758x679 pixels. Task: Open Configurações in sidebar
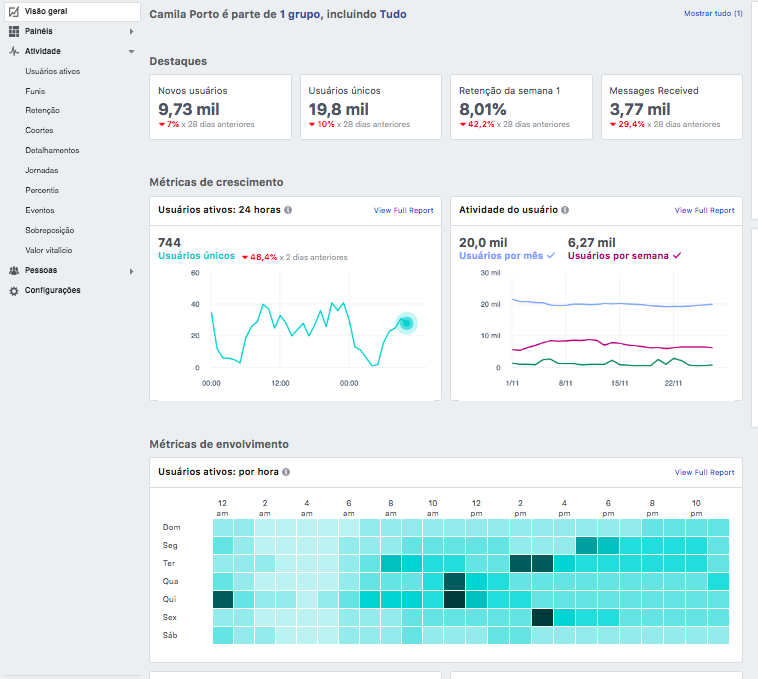coord(53,290)
